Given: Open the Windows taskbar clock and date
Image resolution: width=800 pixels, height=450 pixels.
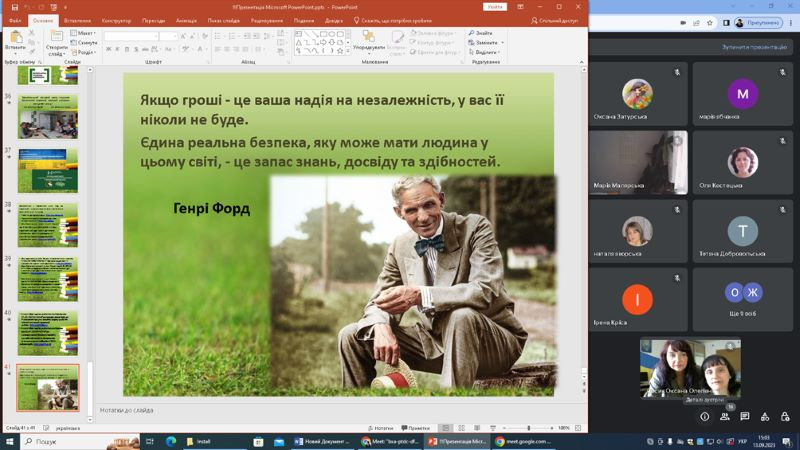Looking at the screenshot, I should coord(764,441).
